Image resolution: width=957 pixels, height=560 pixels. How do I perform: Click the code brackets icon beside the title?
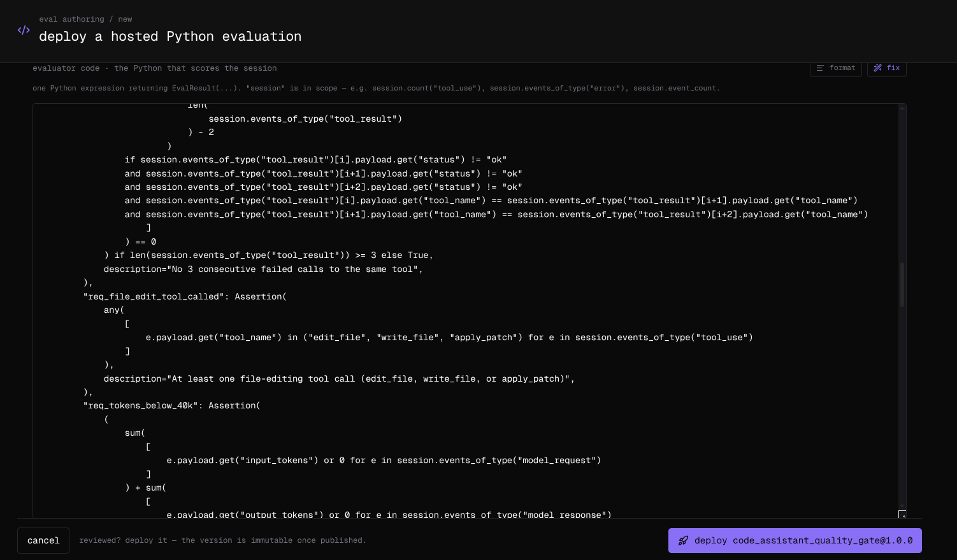click(24, 30)
